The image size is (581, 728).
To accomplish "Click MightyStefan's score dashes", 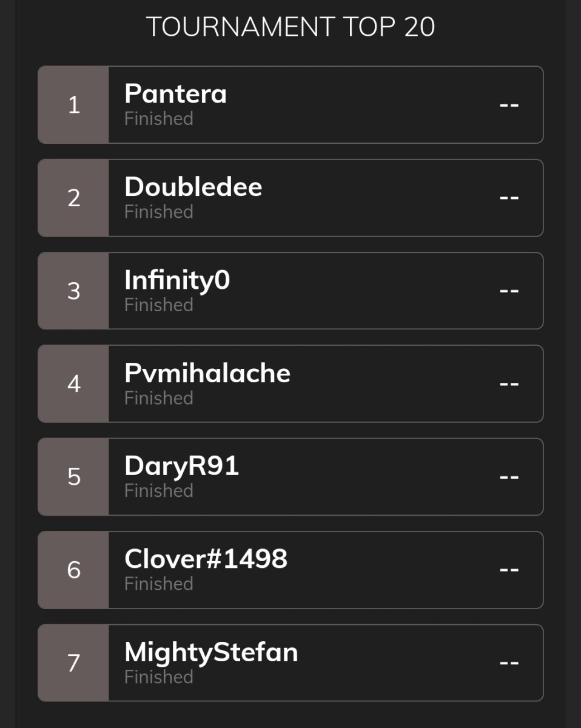I will pos(509,662).
